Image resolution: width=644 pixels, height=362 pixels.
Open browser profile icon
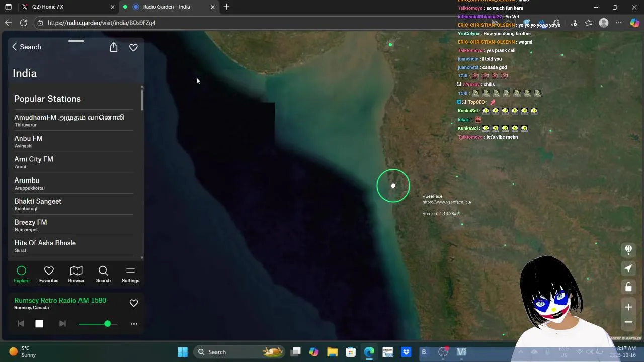604,23
